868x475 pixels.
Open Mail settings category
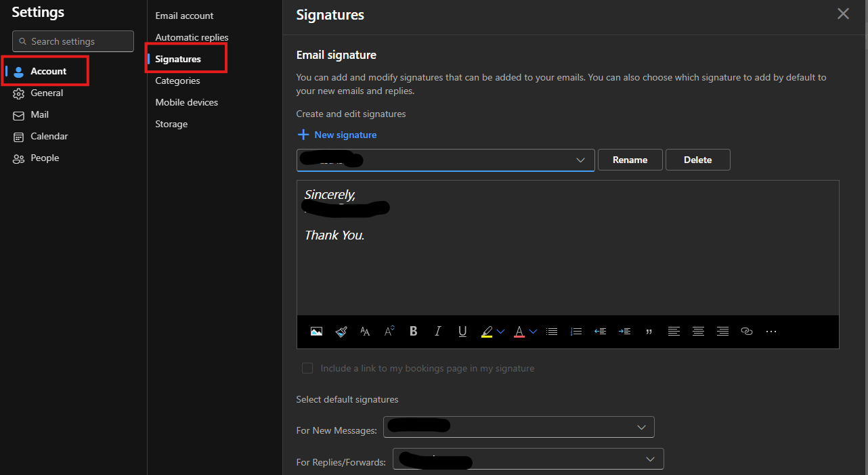[39, 114]
